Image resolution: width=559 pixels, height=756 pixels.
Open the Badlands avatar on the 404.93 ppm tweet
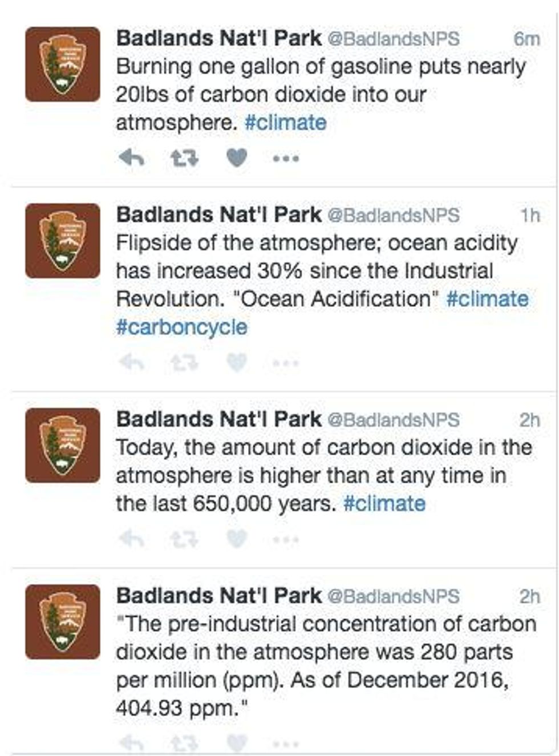(x=63, y=622)
